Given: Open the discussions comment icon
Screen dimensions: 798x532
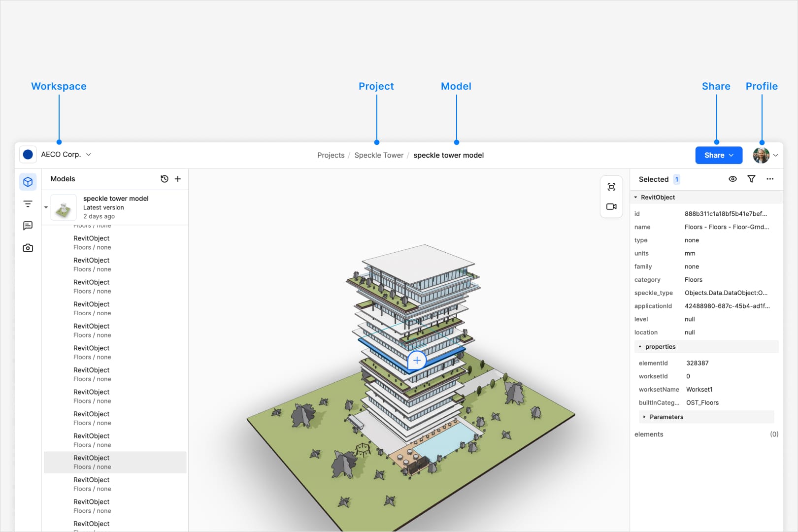Looking at the screenshot, I should 28,226.
